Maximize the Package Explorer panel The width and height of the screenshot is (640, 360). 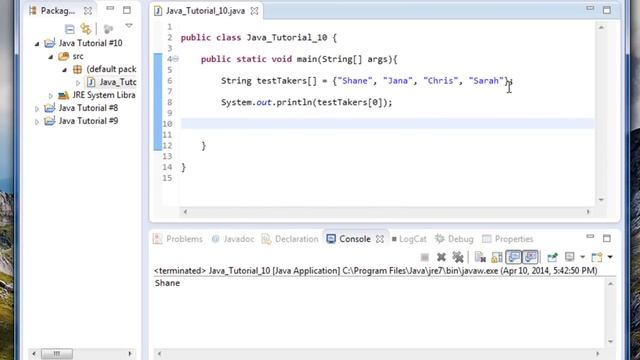tap(127, 10)
